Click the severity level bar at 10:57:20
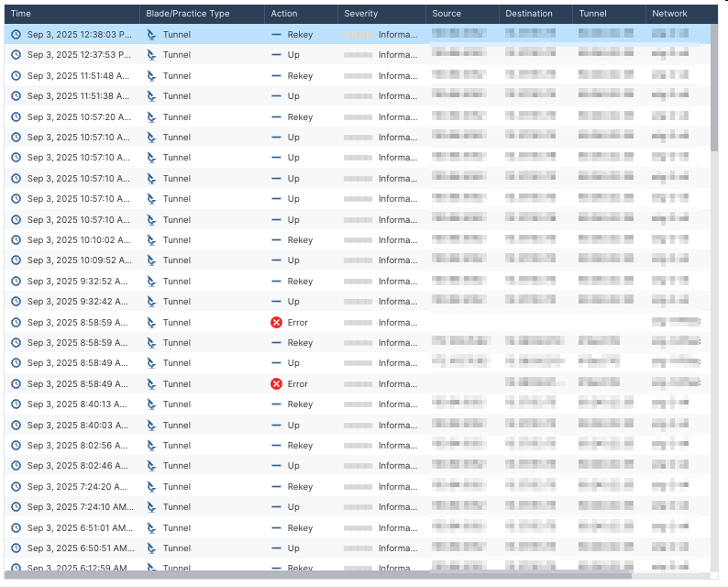Viewport: 728px width, 587px height. (x=358, y=117)
